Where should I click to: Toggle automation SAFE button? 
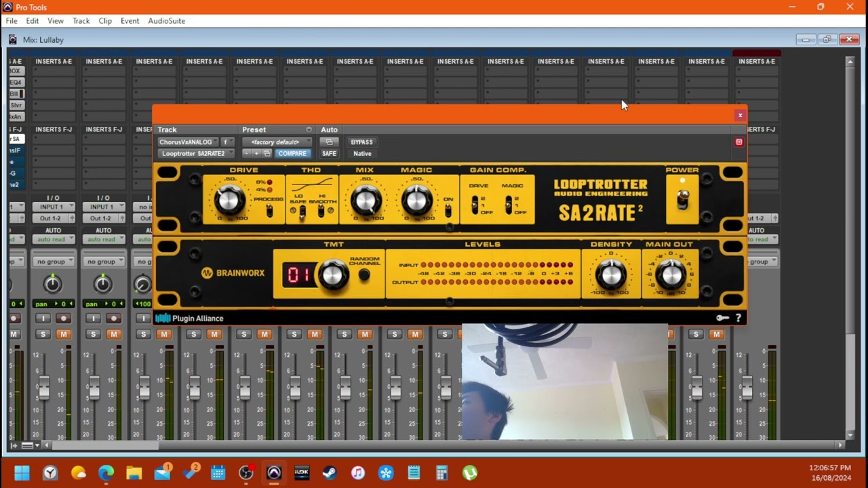329,153
